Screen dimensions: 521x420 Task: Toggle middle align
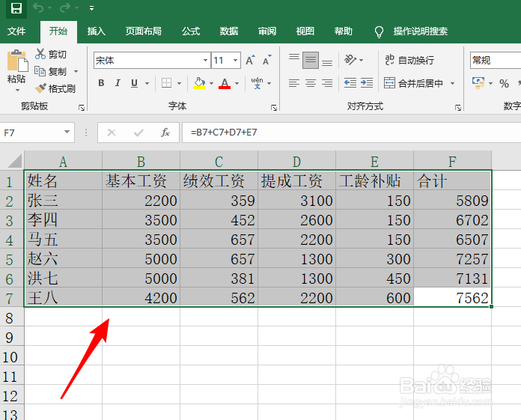click(x=311, y=60)
